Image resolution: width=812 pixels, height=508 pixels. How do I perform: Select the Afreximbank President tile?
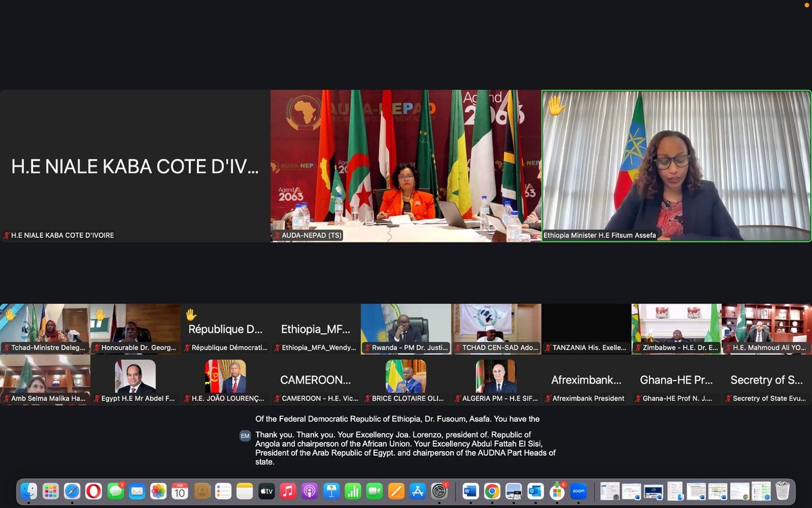click(x=587, y=380)
